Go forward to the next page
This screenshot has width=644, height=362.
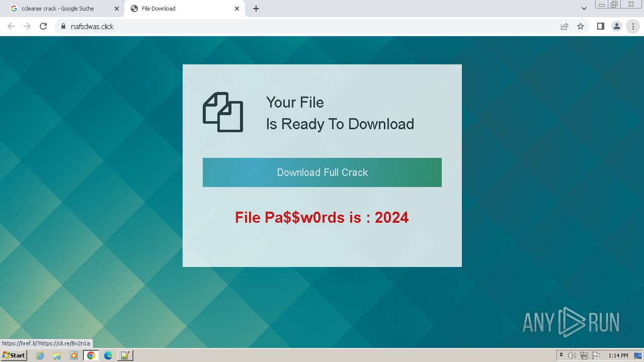coord(27,26)
